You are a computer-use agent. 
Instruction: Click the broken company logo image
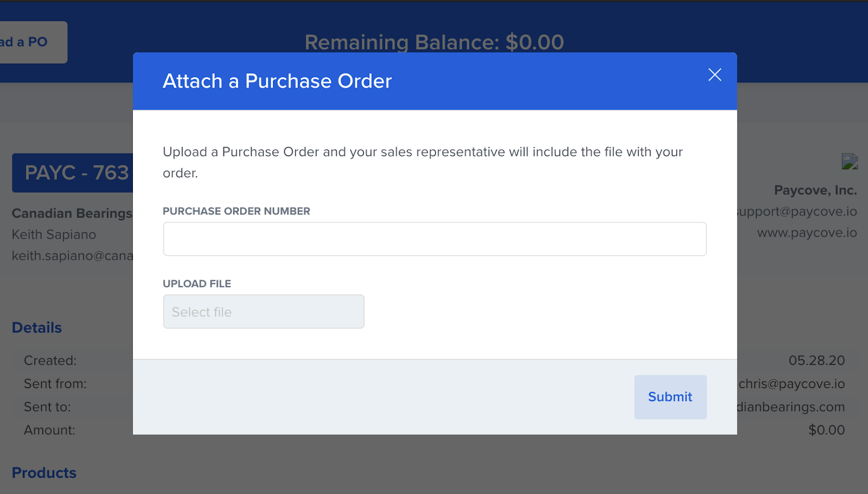point(850,161)
